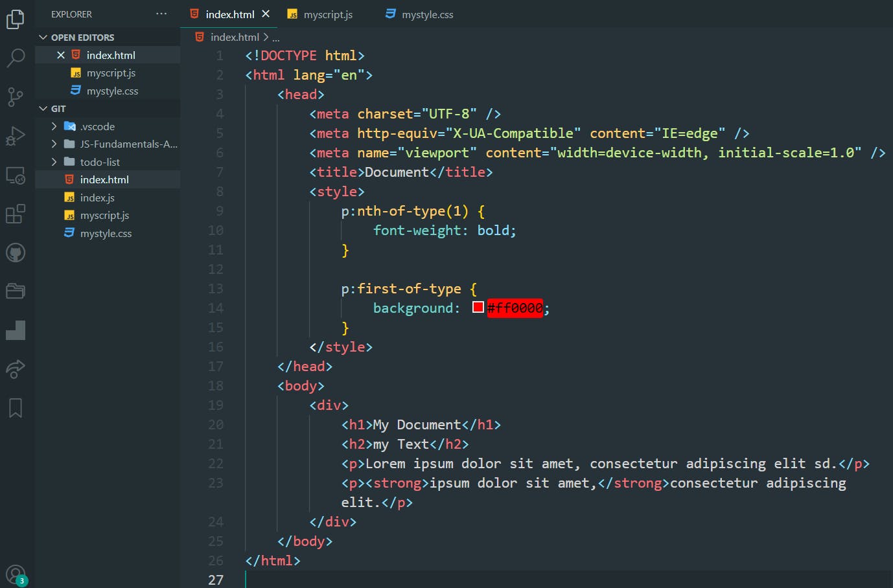
Task: Expand the JS-Fundamentals-A... folder
Action: click(x=108, y=144)
